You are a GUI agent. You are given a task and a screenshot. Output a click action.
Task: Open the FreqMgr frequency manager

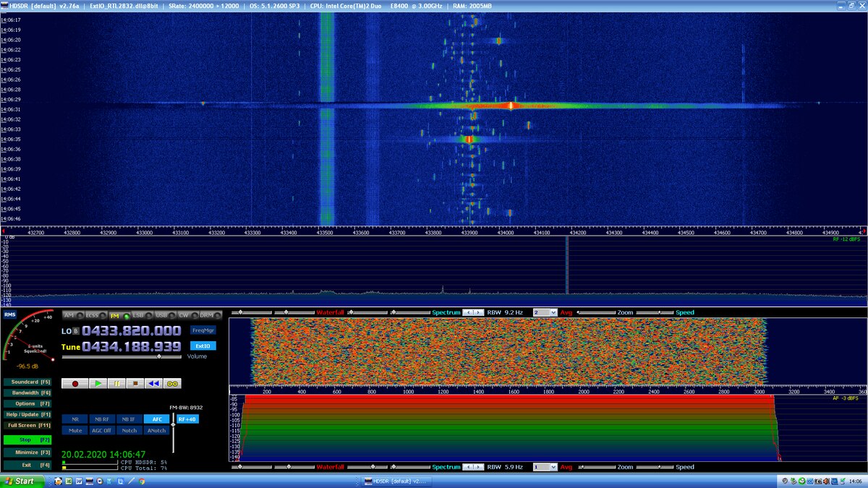coord(203,330)
